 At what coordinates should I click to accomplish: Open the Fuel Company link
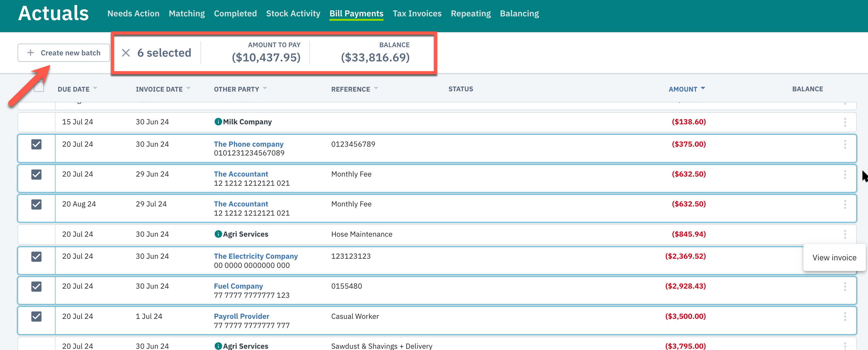pos(238,286)
